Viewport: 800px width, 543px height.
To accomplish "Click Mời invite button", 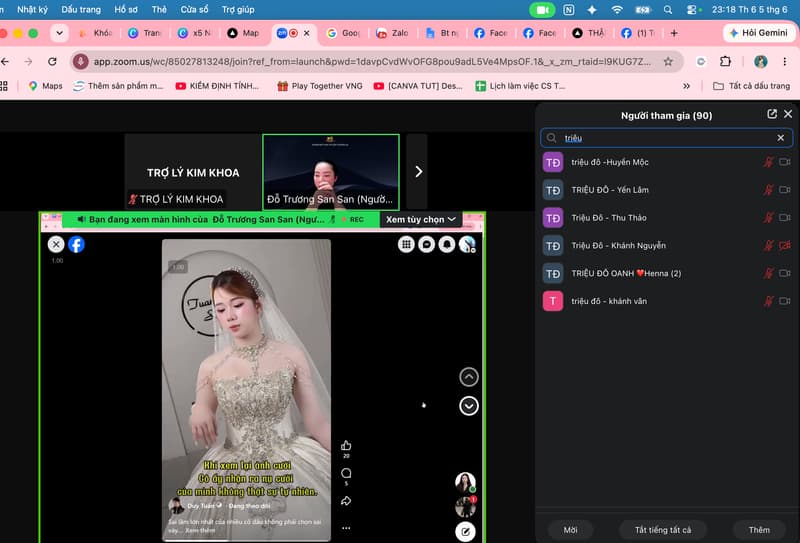I will [570, 530].
